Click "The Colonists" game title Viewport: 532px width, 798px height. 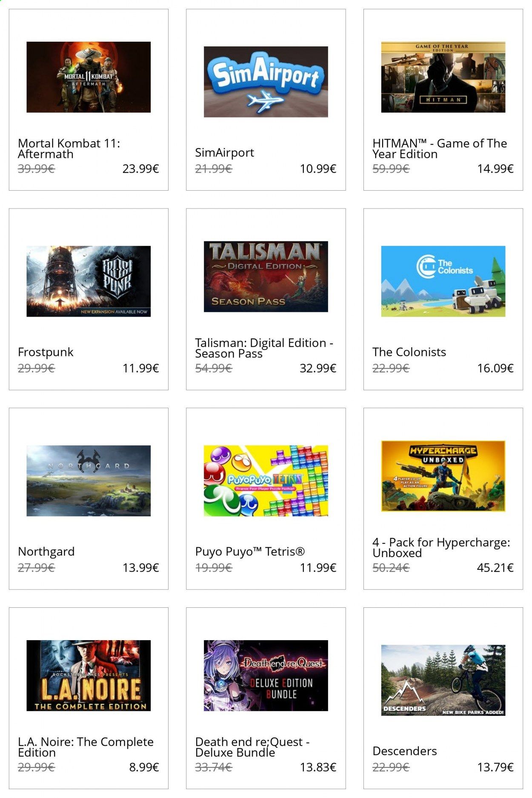tap(409, 352)
